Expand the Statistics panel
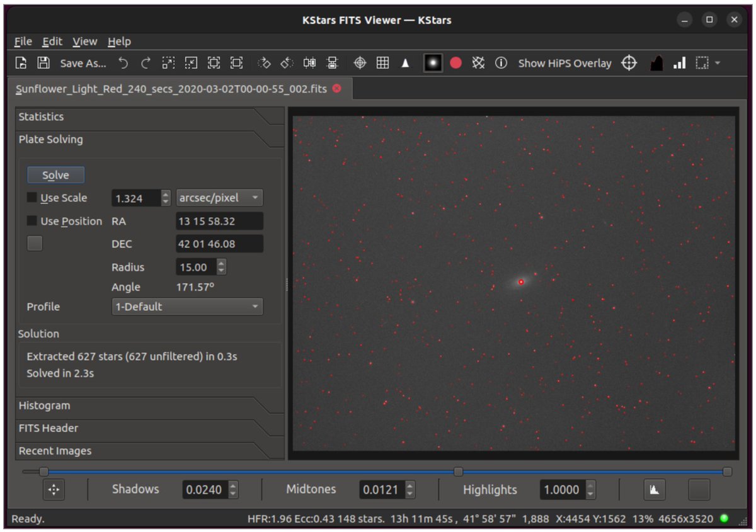 149,116
